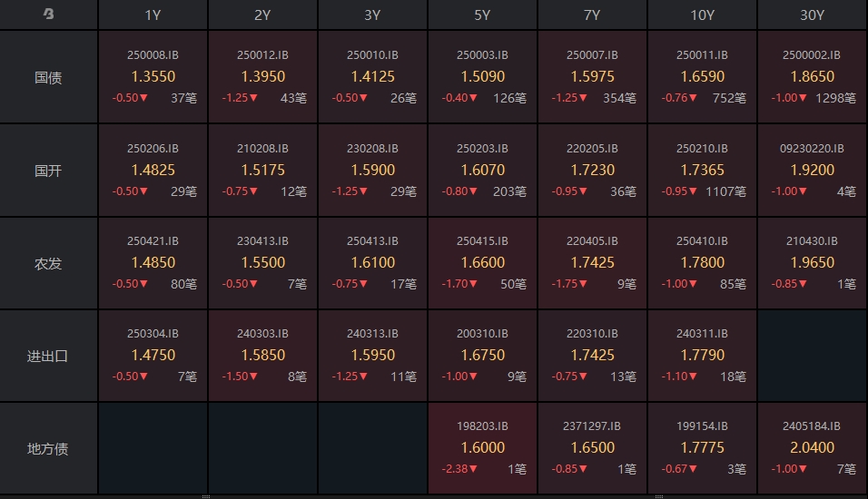Click down arrow beside -1.70 in 250415.IB
The height and width of the screenshot is (499, 868).
point(473,284)
